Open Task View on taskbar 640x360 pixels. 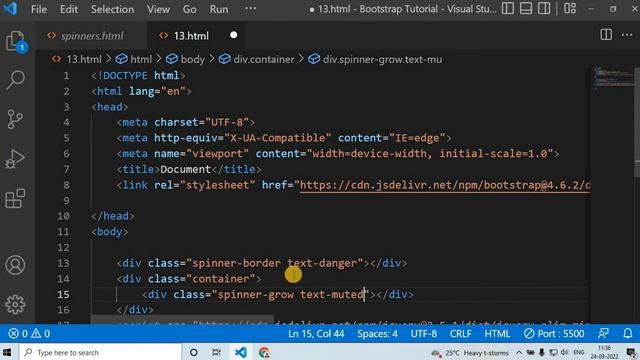point(216,352)
